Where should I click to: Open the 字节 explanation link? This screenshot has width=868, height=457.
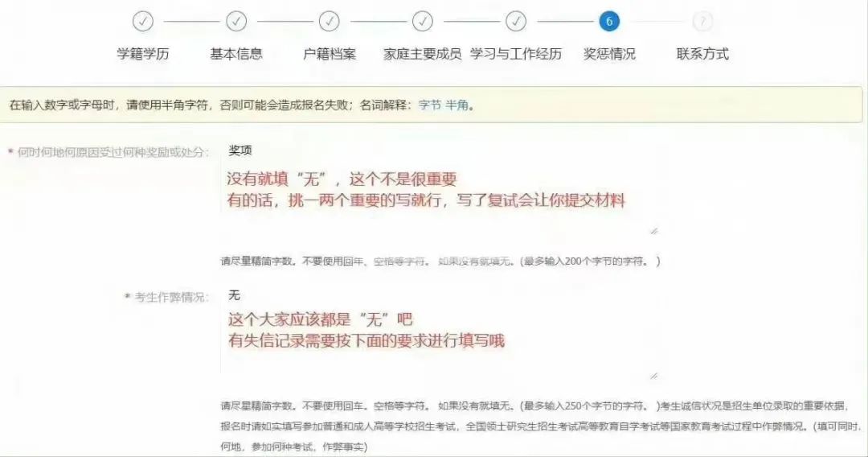(429, 105)
